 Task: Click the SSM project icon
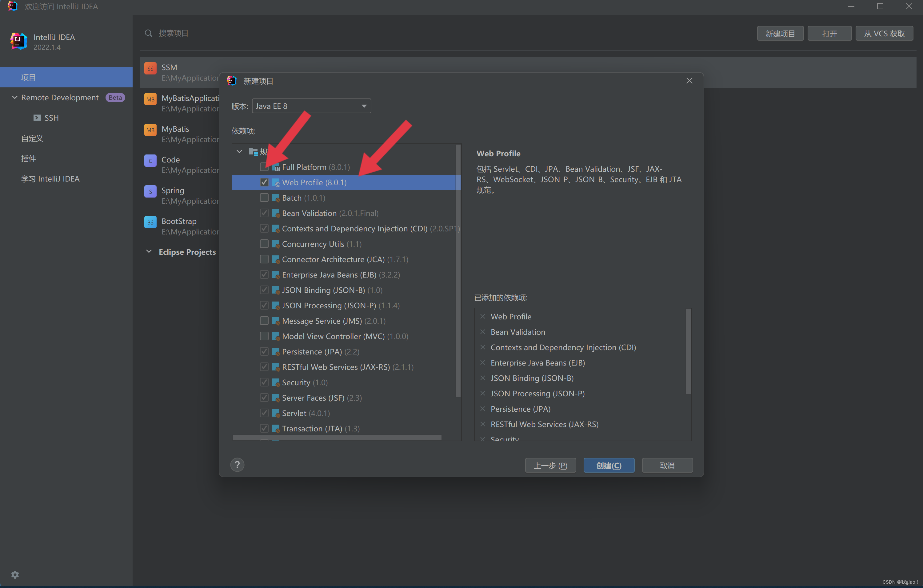point(150,69)
